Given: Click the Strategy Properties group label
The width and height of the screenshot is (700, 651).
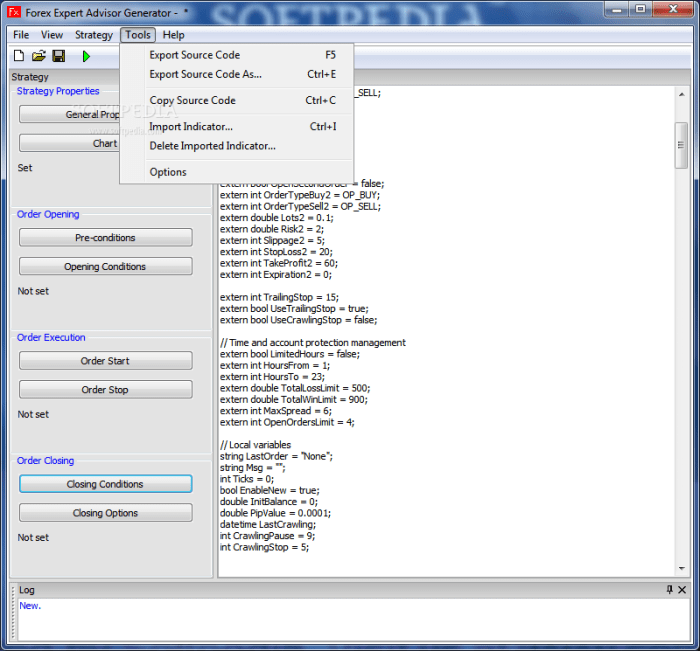Looking at the screenshot, I should coord(58,91).
